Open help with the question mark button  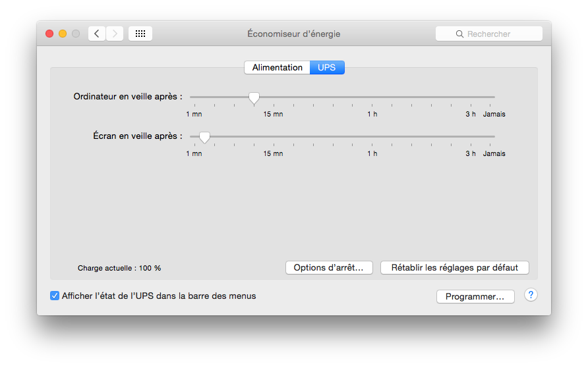pos(531,296)
